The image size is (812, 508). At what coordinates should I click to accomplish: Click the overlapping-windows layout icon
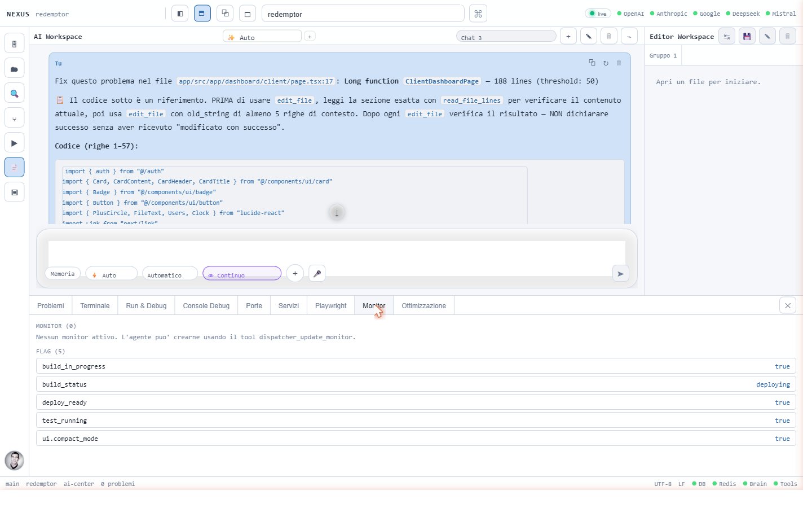point(225,14)
